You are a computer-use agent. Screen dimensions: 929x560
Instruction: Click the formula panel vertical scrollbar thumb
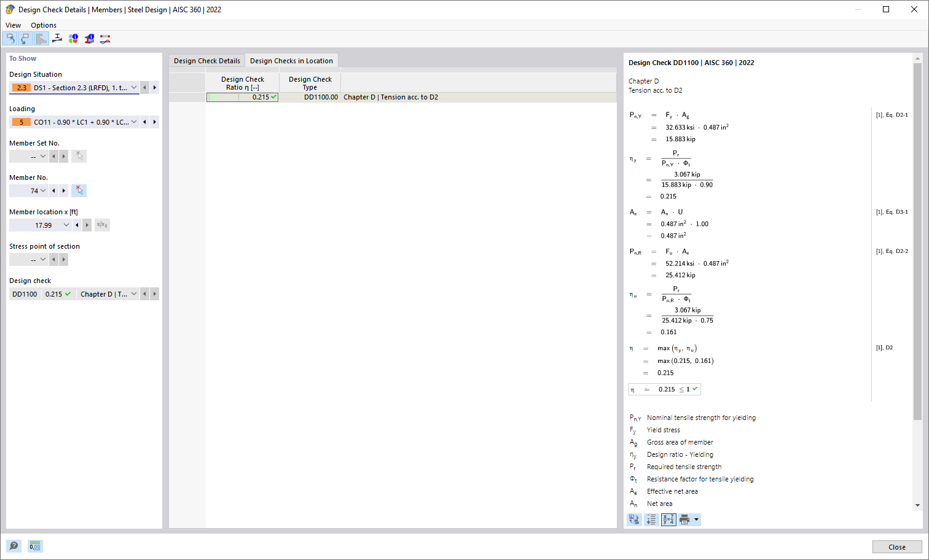(x=917, y=242)
